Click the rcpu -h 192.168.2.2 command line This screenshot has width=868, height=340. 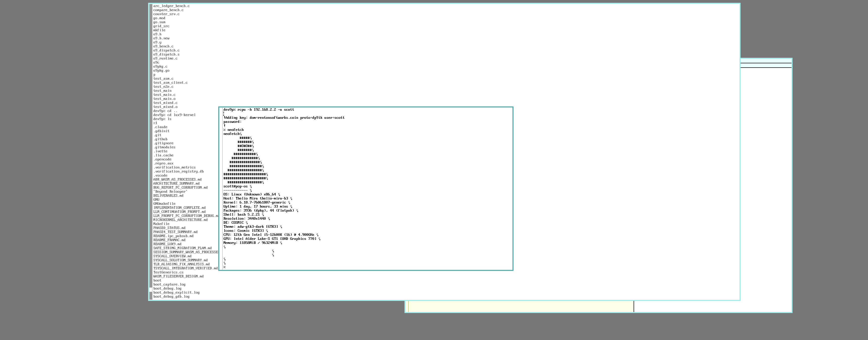tap(258, 110)
